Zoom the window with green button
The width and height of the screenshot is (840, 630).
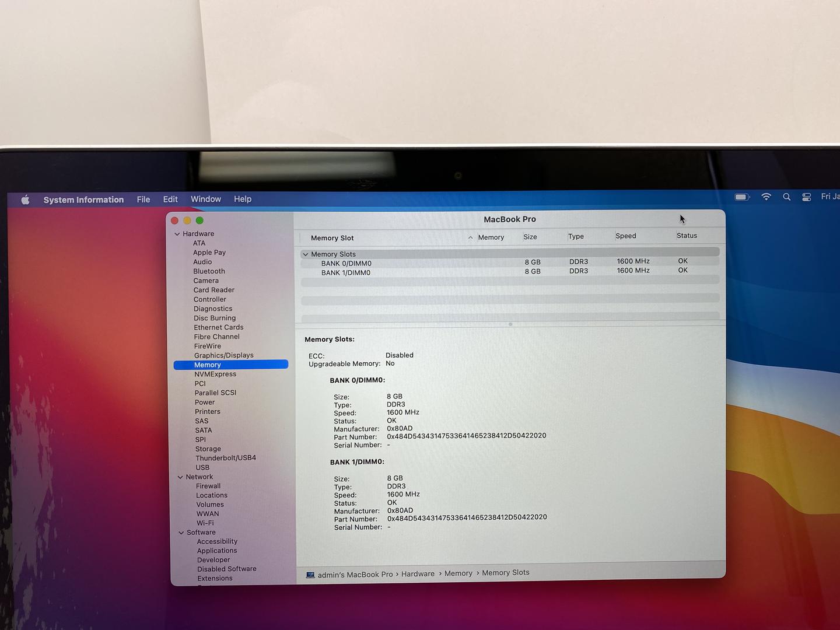click(199, 220)
